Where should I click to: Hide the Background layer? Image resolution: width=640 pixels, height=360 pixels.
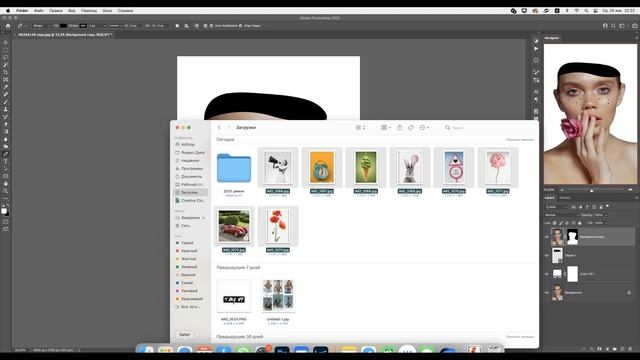click(547, 293)
